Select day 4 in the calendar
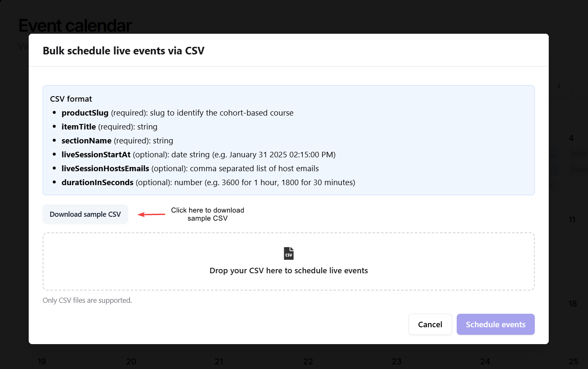This screenshot has width=588, height=369. tap(571, 138)
